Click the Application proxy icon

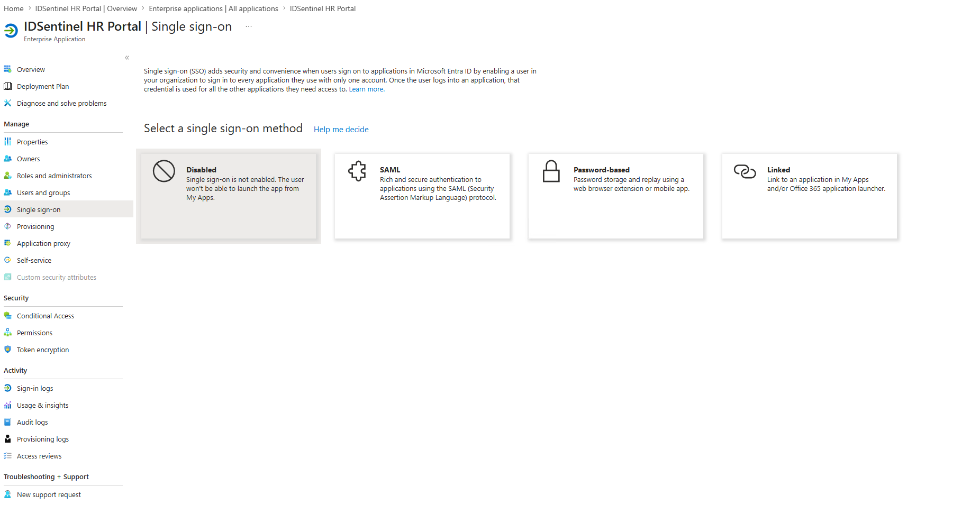[7, 243]
